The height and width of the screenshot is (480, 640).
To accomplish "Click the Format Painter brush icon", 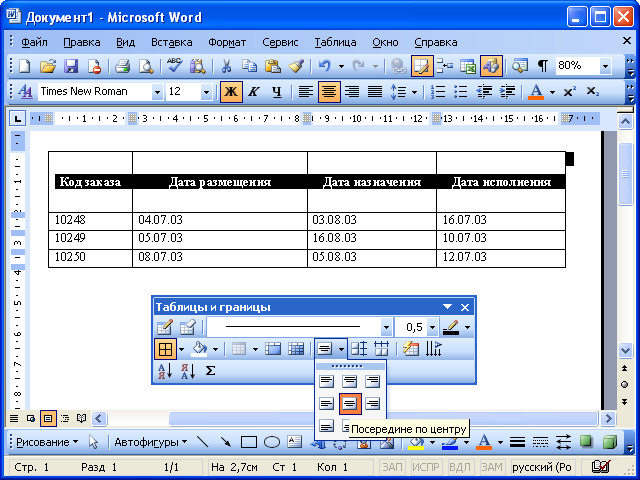I will (296, 66).
